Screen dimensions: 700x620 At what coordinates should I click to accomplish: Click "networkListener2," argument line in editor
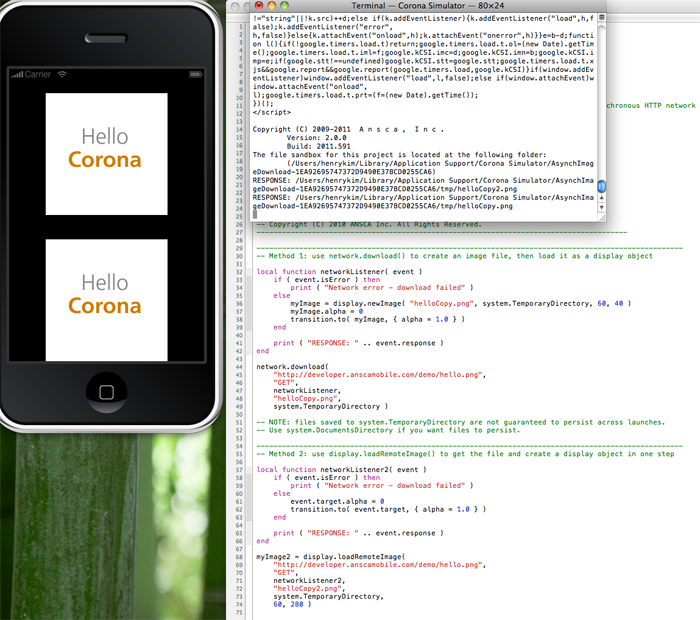(x=309, y=580)
